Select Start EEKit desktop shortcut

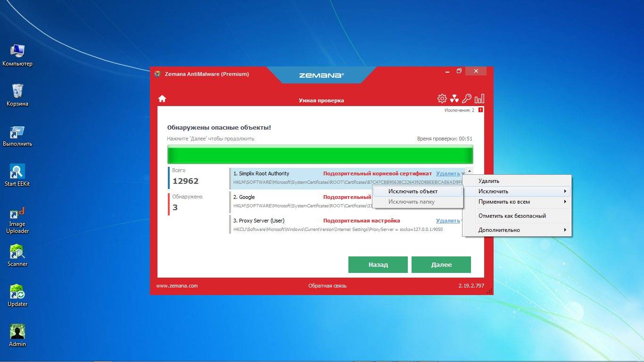coord(17,175)
